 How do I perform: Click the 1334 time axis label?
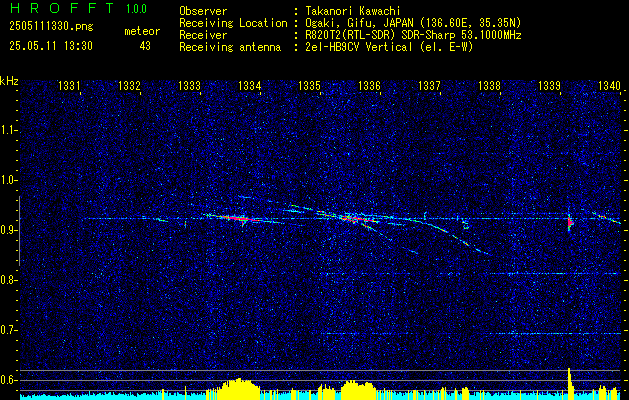click(250, 85)
